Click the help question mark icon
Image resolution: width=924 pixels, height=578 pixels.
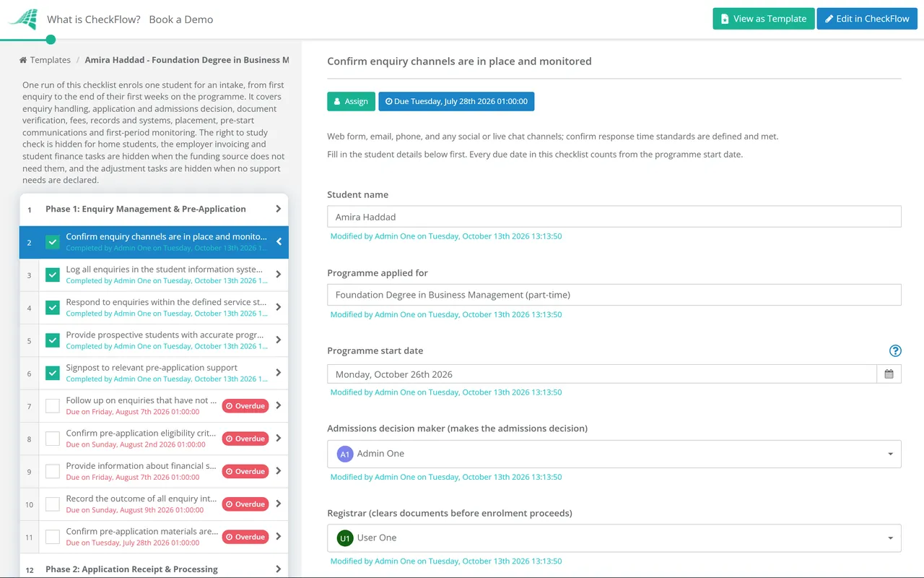point(895,351)
